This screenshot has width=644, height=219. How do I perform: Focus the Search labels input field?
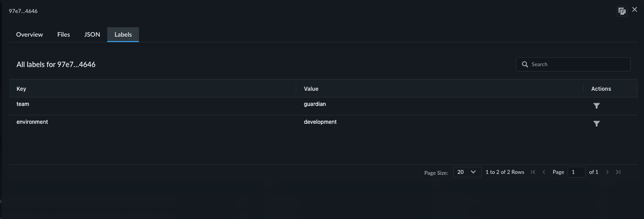[x=579, y=64]
